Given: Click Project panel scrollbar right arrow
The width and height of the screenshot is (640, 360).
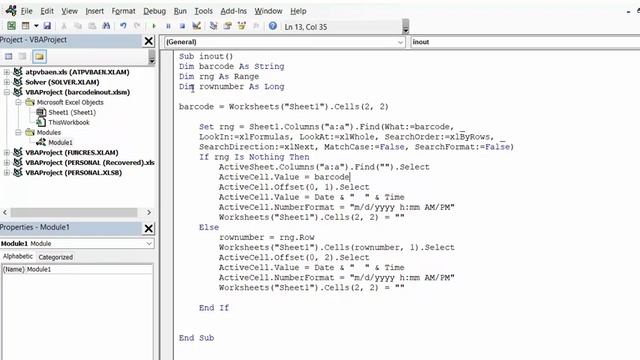Looking at the screenshot, I should point(149,212).
